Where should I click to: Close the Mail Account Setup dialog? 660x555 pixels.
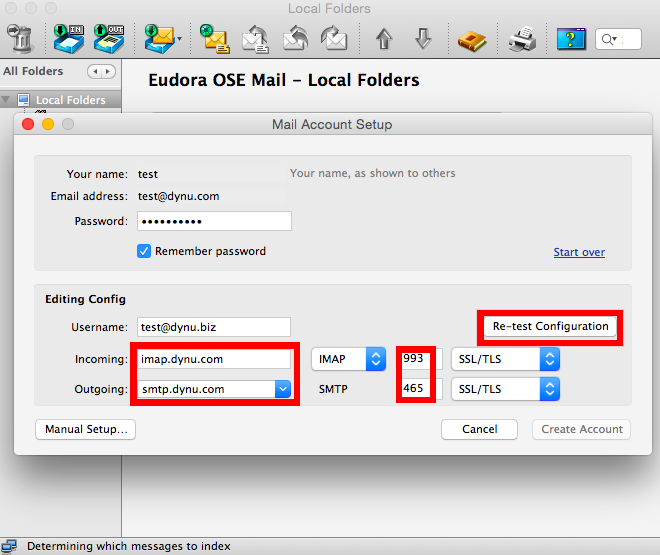[28, 124]
